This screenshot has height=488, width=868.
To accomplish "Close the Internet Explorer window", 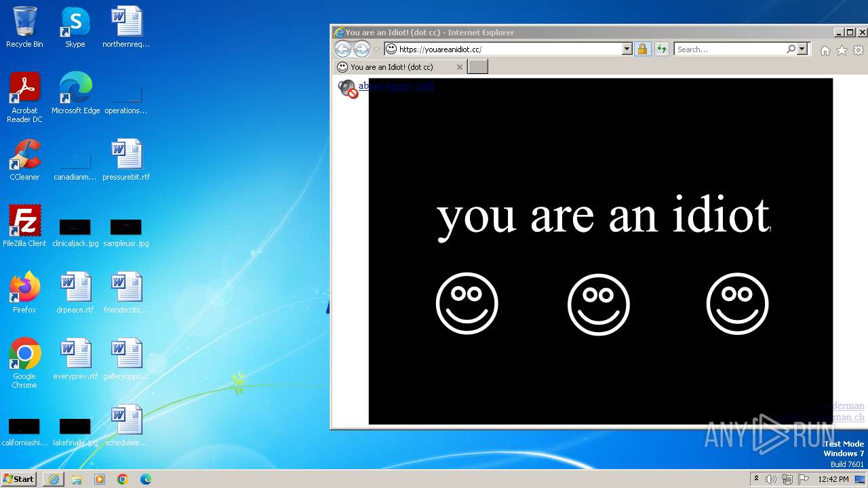I will 862,33.
